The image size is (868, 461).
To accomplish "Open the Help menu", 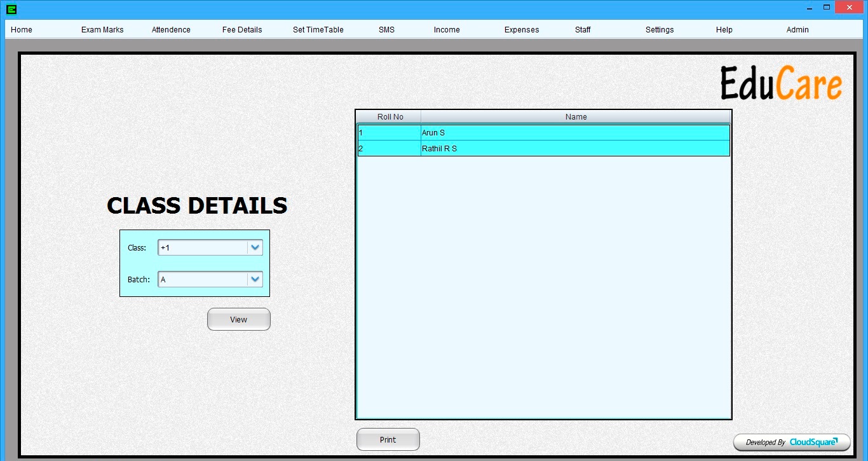I will point(724,30).
